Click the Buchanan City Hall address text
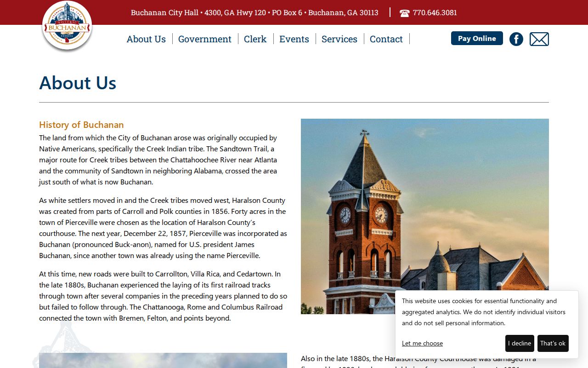Viewport: 588px width, 368px height. pyautogui.click(x=254, y=13)
